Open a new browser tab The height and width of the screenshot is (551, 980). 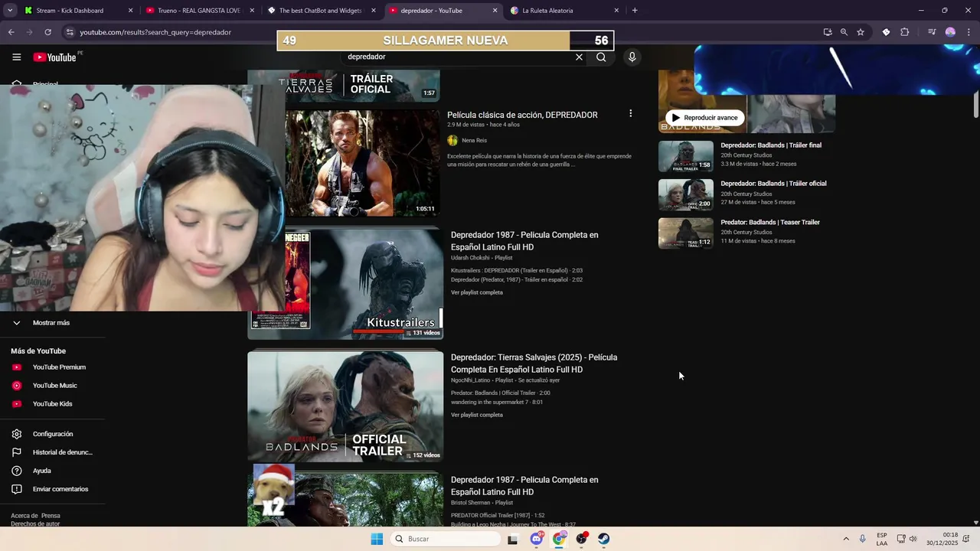click(635, 11)
